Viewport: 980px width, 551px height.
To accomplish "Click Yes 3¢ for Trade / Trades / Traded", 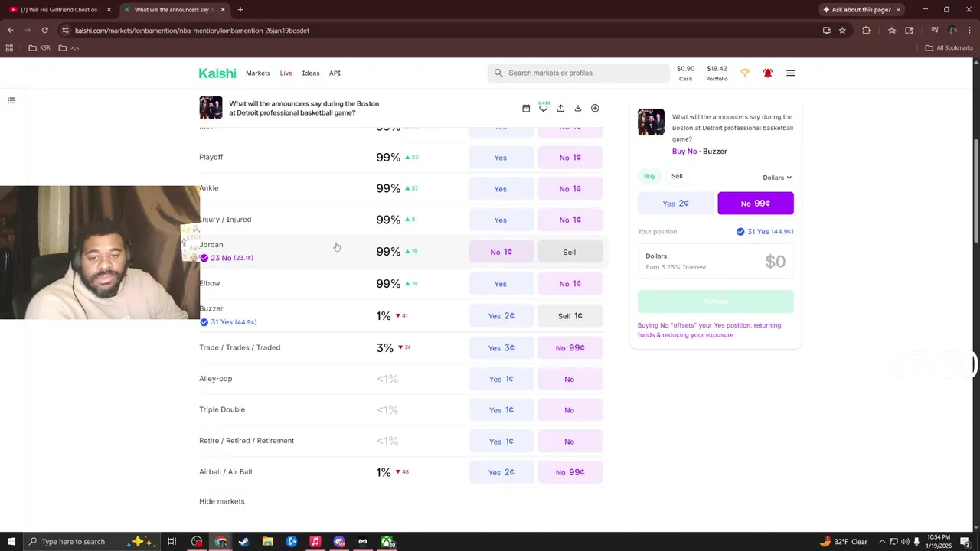I will 501,348.
